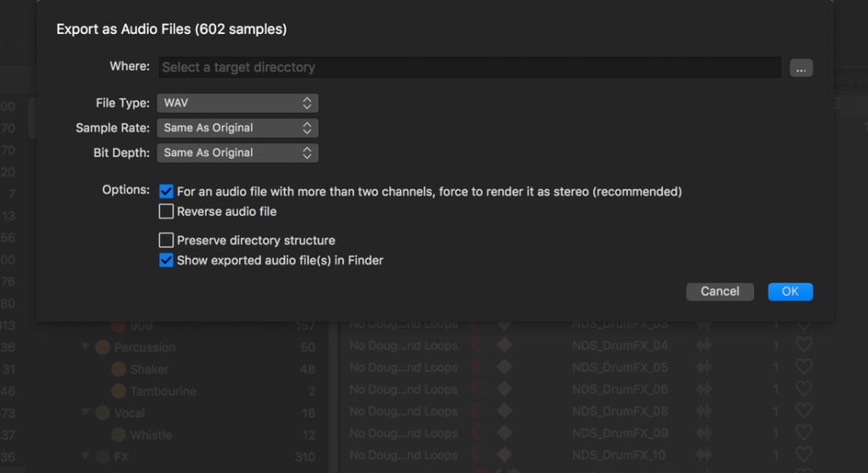The width and height of the screenshot is (868, 473).
Task: Click diamond icon in NDS_DrumFX_08 row
Action: (x=504, y=411)
